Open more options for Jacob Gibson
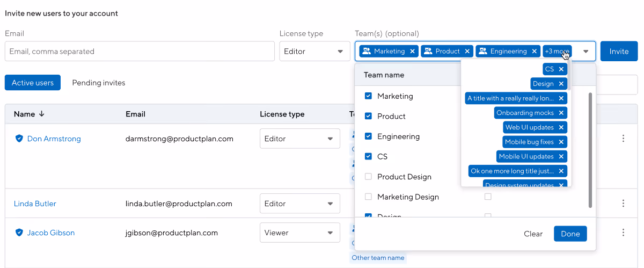Screen dimensions: 644x268 coord(623,233)
